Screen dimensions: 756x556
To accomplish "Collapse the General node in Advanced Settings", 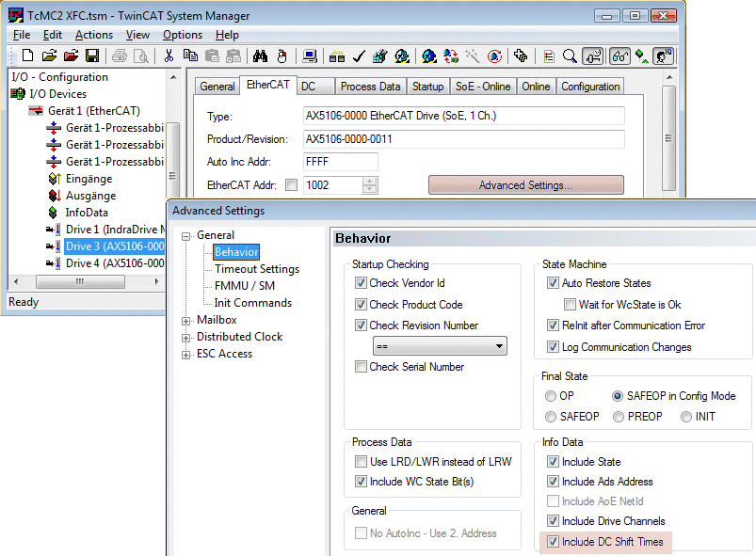I will (186, 236).
